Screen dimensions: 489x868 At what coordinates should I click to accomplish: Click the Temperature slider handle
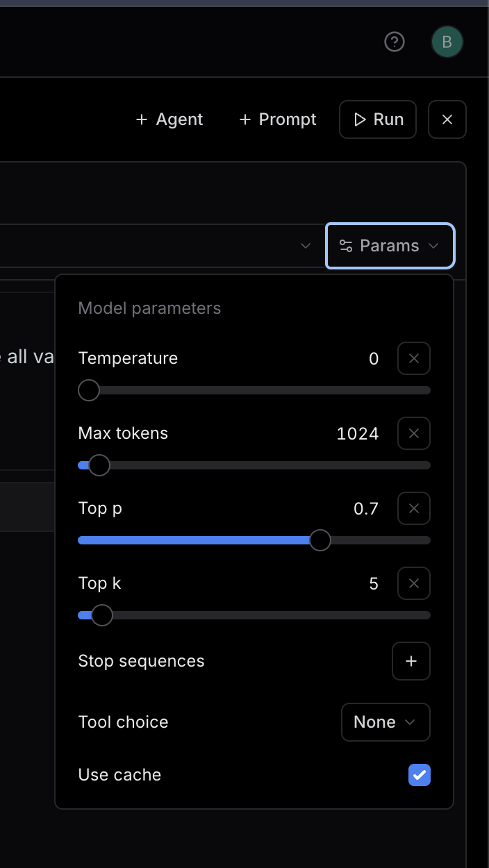(89, 390)
